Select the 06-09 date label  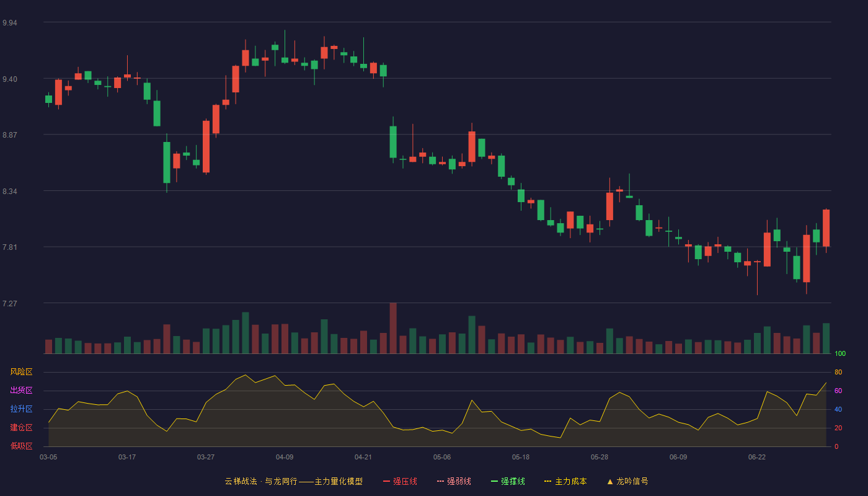point(678,457)
